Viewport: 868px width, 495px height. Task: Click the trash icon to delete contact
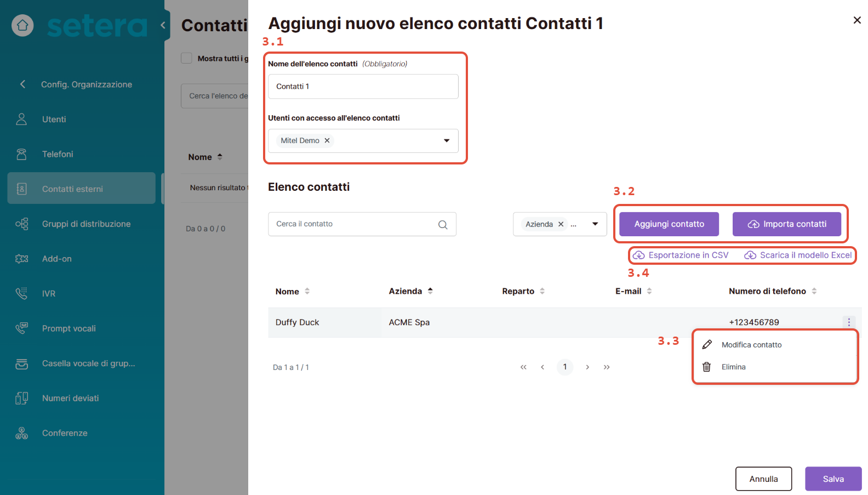(x=707, y=367)
